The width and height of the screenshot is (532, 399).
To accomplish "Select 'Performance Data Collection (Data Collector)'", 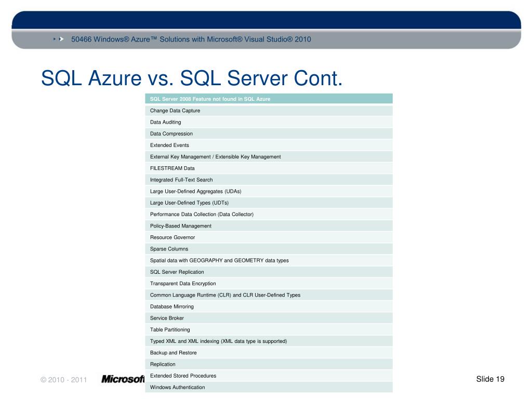I will [269, 215].
